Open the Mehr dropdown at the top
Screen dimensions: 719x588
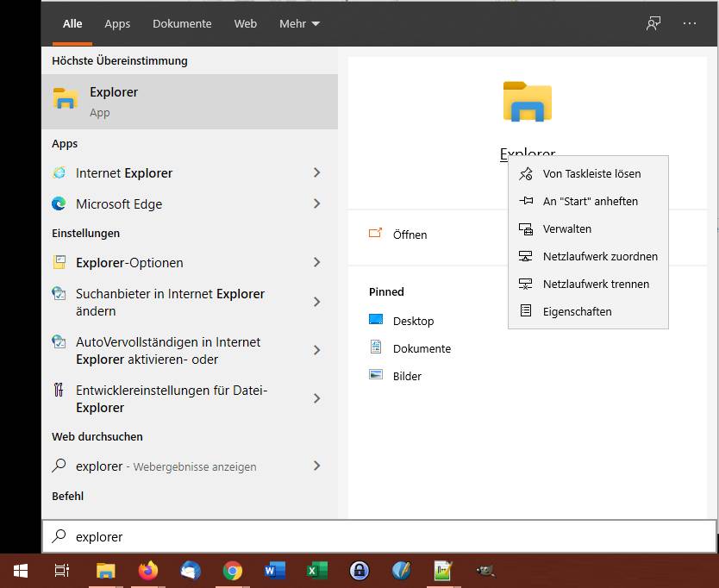point(299,23)
